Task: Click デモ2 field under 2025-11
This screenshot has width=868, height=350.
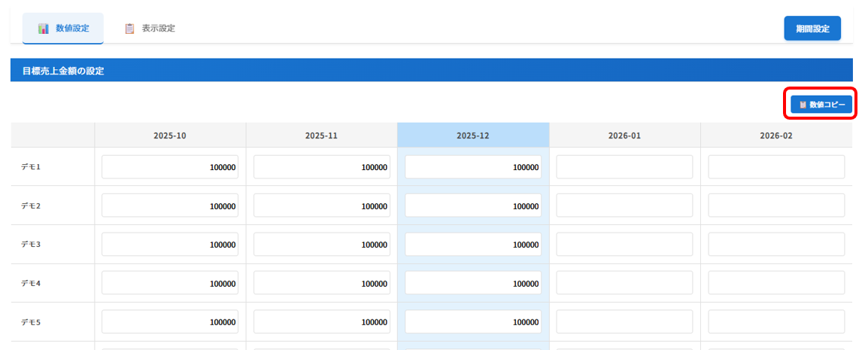Action: click(x=321, y=205)
